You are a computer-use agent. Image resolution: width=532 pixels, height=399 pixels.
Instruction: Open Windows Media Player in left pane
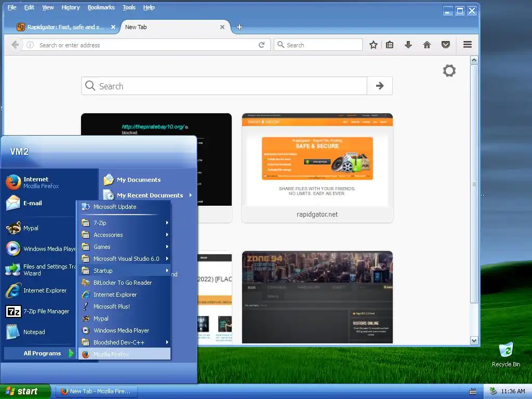40,249
